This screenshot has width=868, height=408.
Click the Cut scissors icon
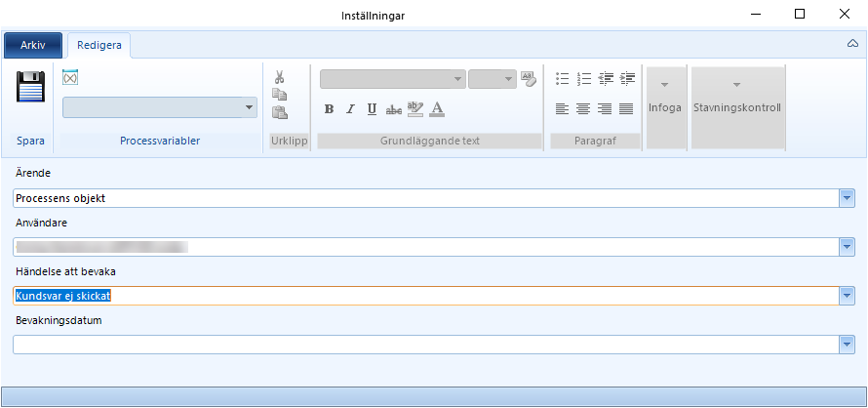(x=280, y=77)
